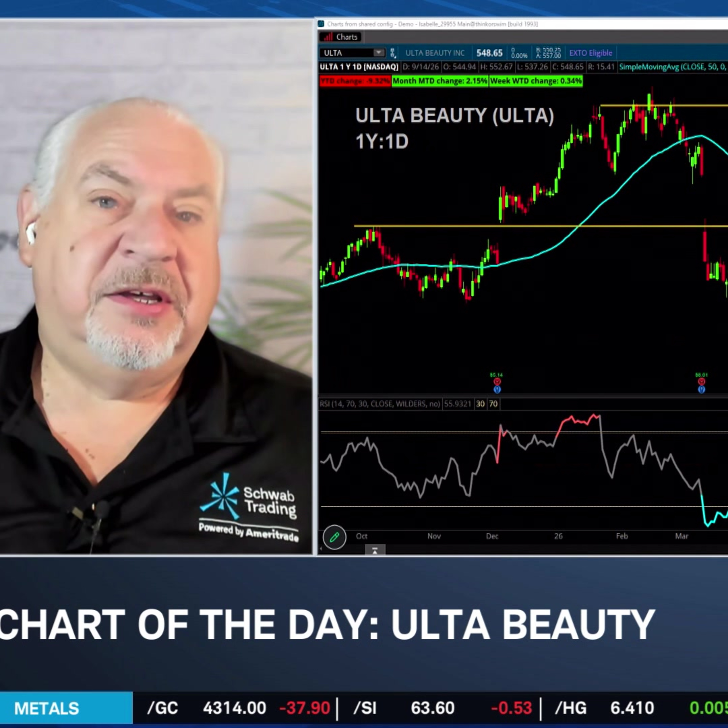Click the Oct label on the time axis

[361, 536]
